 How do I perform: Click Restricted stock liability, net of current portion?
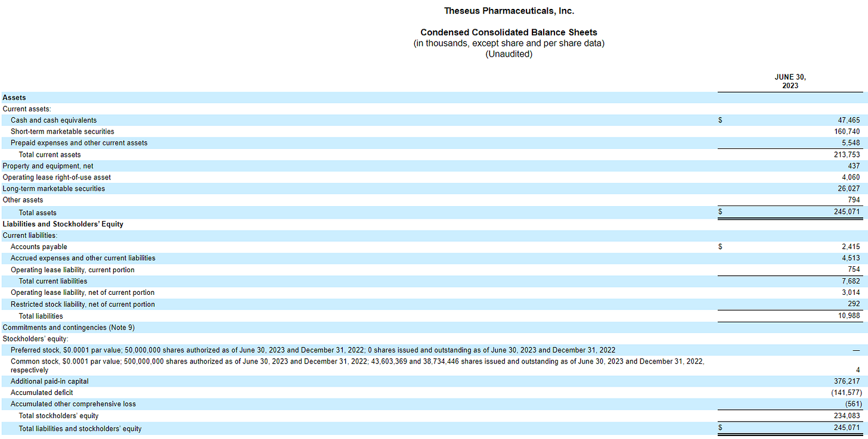click(x=83, y=304)
